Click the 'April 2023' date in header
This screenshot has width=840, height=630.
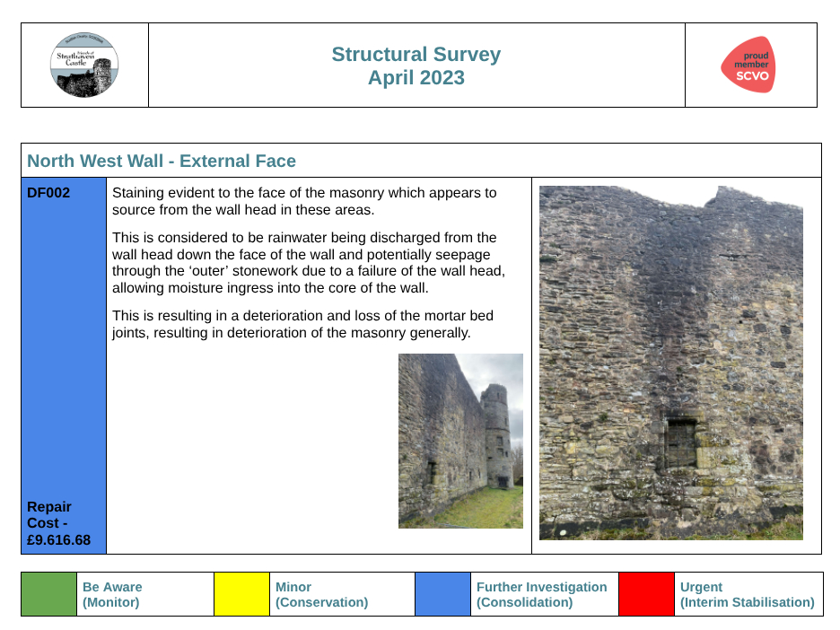416,78
